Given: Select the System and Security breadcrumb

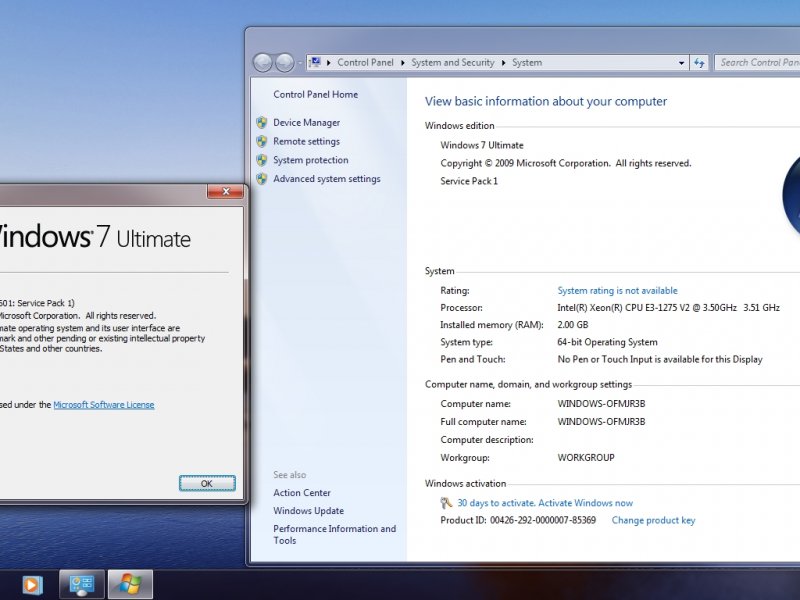Looking at the screenshot, I should [453, 63].
